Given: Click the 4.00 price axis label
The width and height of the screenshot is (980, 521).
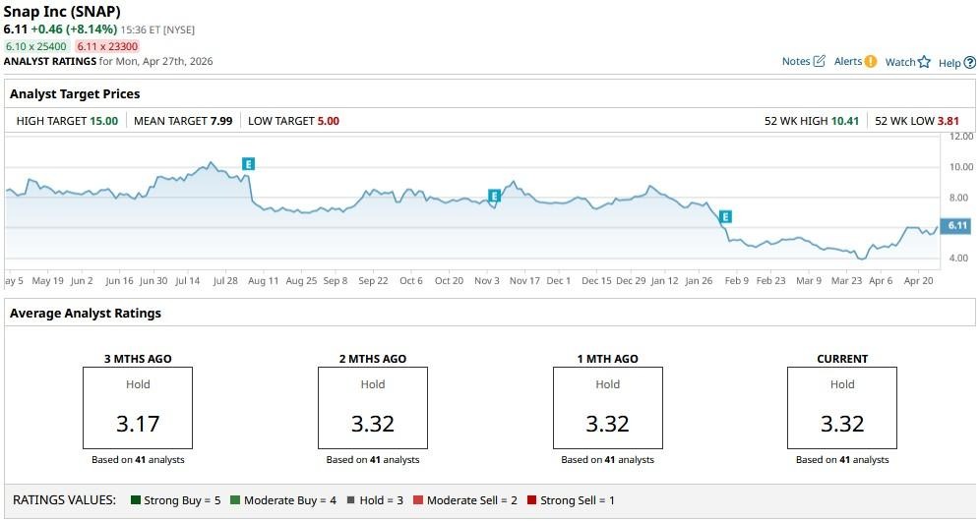Looking at the screenshot, I should (x=958, y=258).
